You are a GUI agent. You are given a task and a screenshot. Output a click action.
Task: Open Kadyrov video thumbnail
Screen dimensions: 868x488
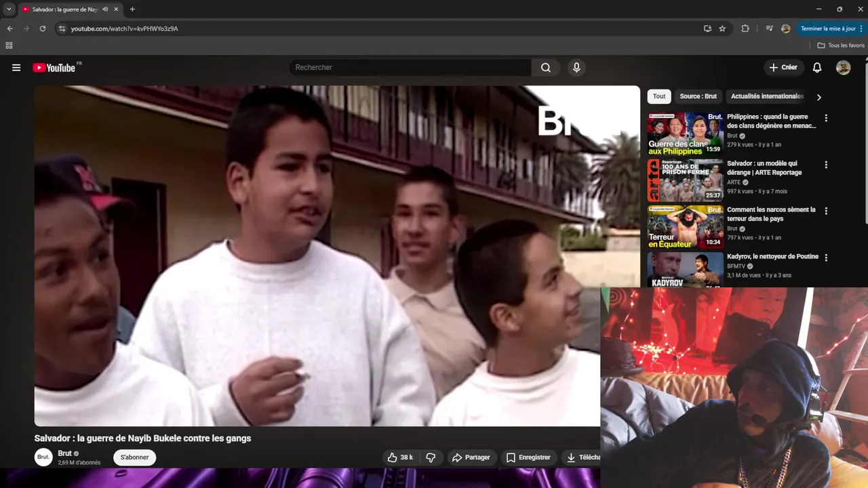[x=685, y=270]
